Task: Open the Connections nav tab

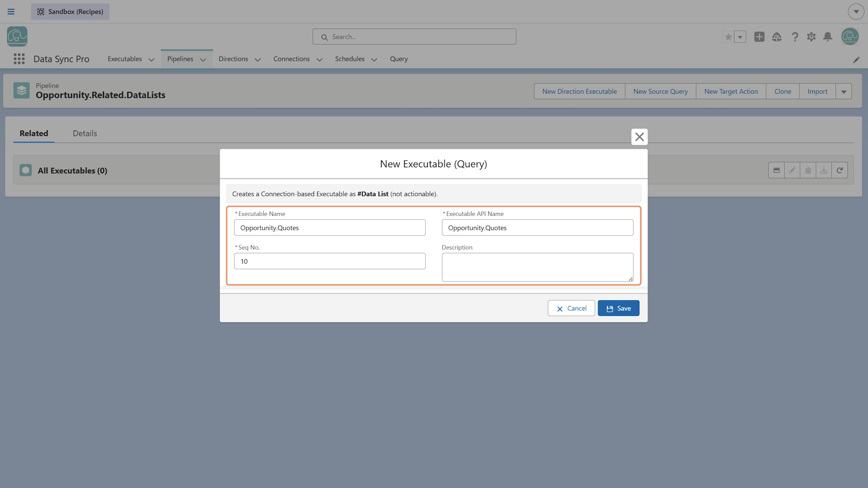Action: pos(291,59)
